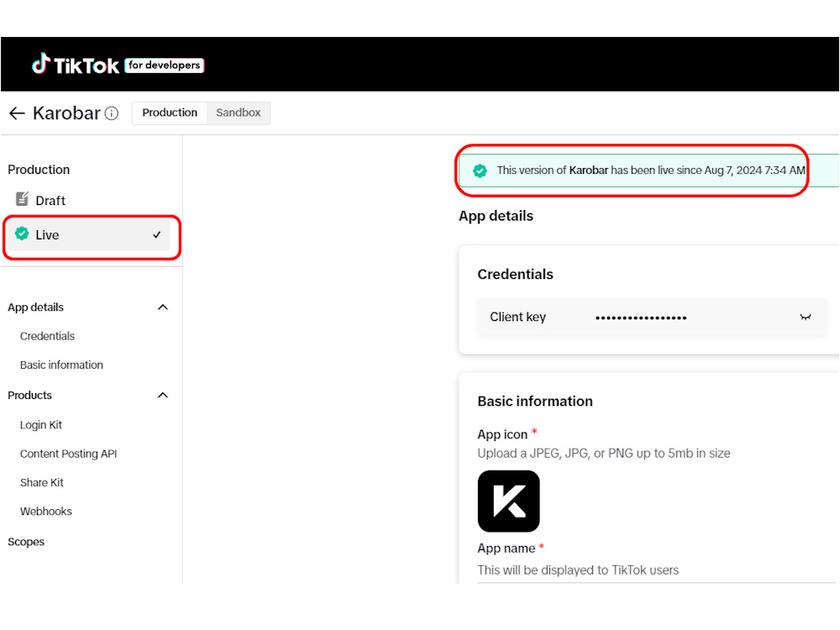Image resolution: width=840 pixels, height=630 pixels.
Task: Click the green Live badge icon in sidebar
Action: tap(22, 234)
